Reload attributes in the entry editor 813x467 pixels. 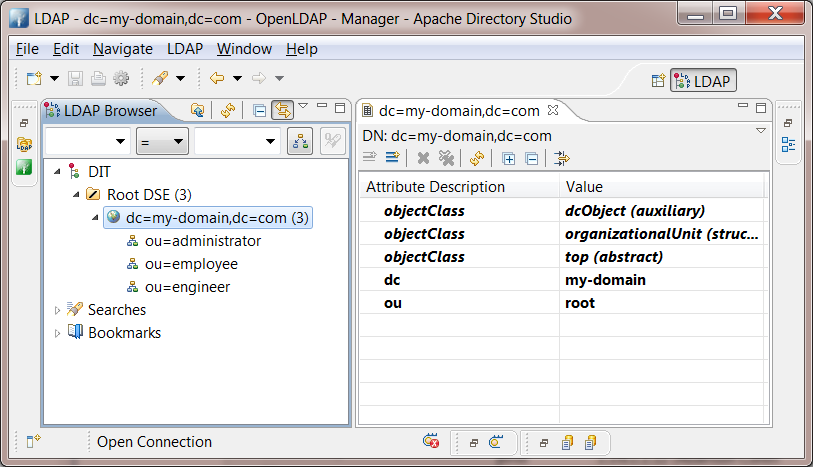pyautogui.click(x=477, y=158)
